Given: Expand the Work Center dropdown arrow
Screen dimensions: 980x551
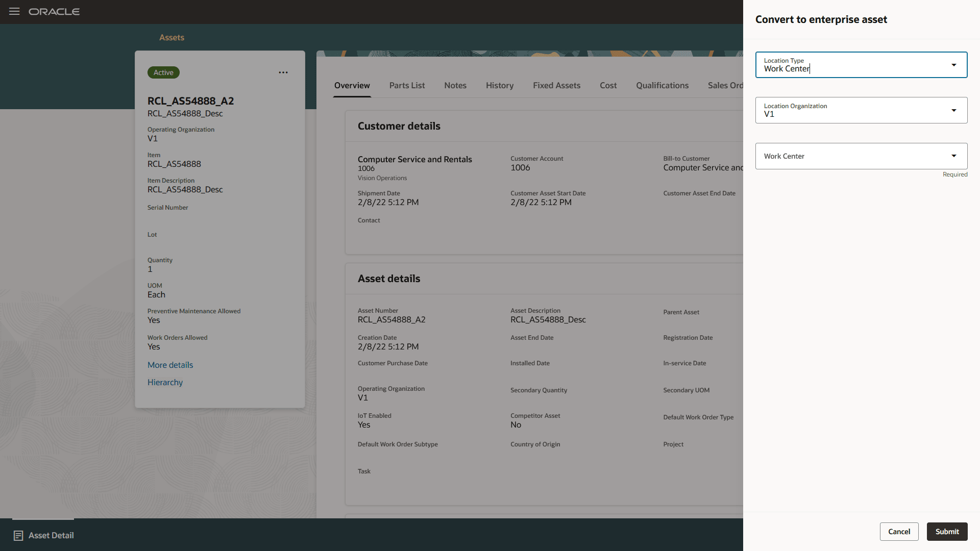Looking at the screenshot, I should pos(953,156).
